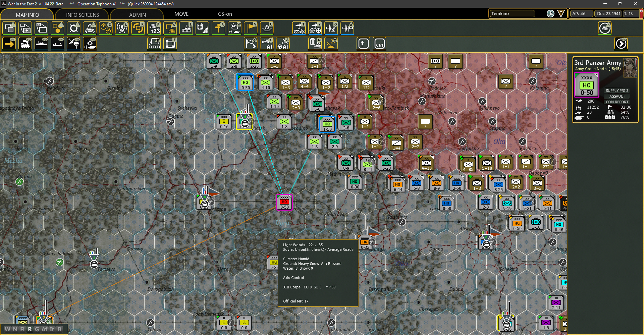Open the COM REPORT
Screen dimensions: 644x335
[617, 102]
